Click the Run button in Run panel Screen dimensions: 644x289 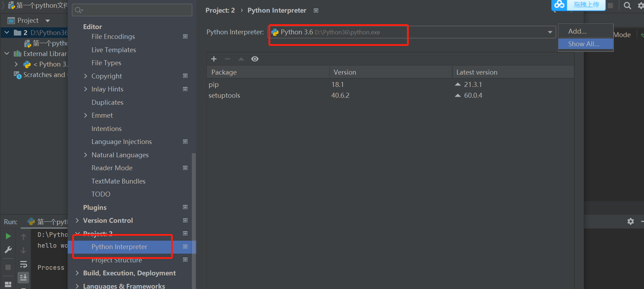(x=8, y=236)
